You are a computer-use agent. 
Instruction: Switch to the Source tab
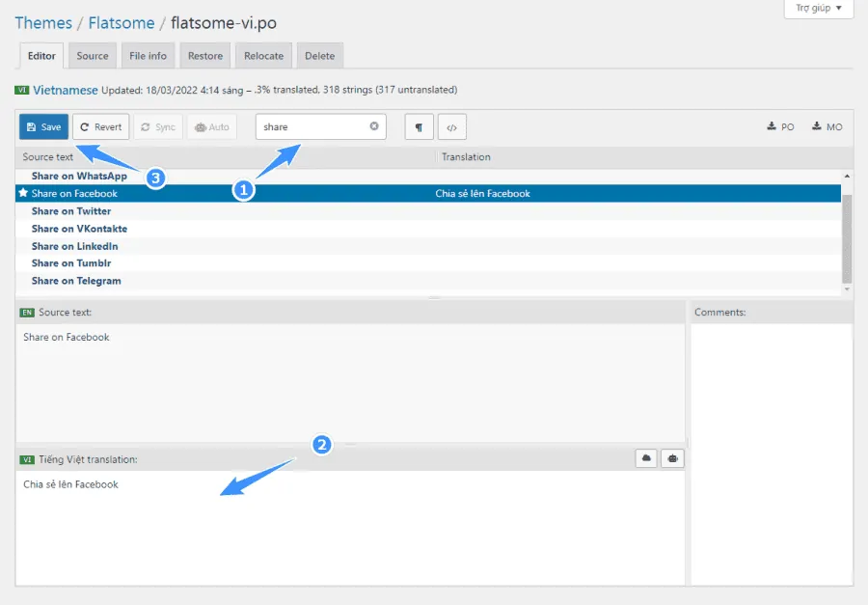[x=93, y=56]
